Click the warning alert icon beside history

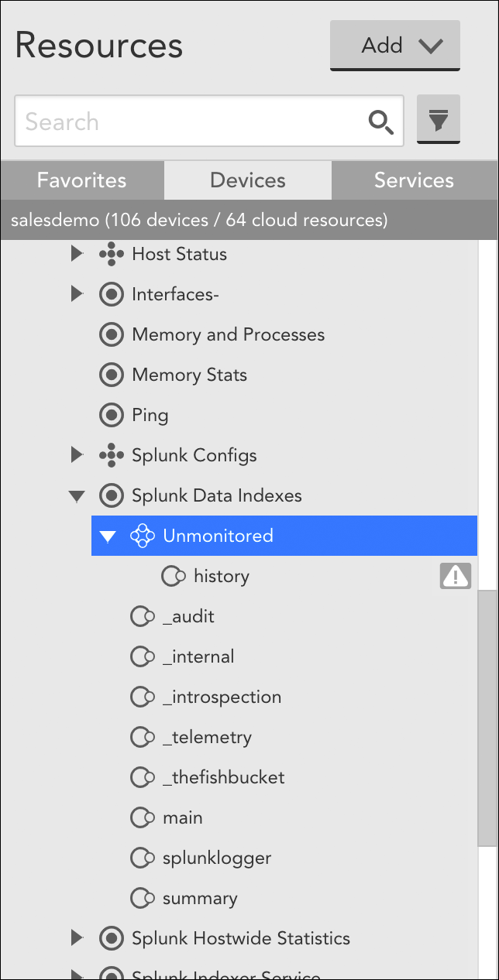coord(456,576)
